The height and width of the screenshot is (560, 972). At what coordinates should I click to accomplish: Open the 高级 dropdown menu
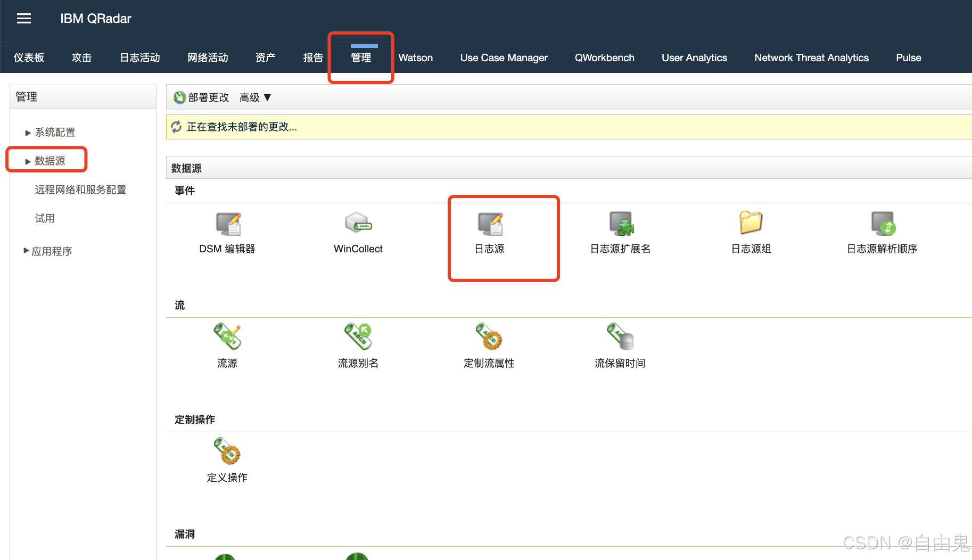[x=256, y=97]
